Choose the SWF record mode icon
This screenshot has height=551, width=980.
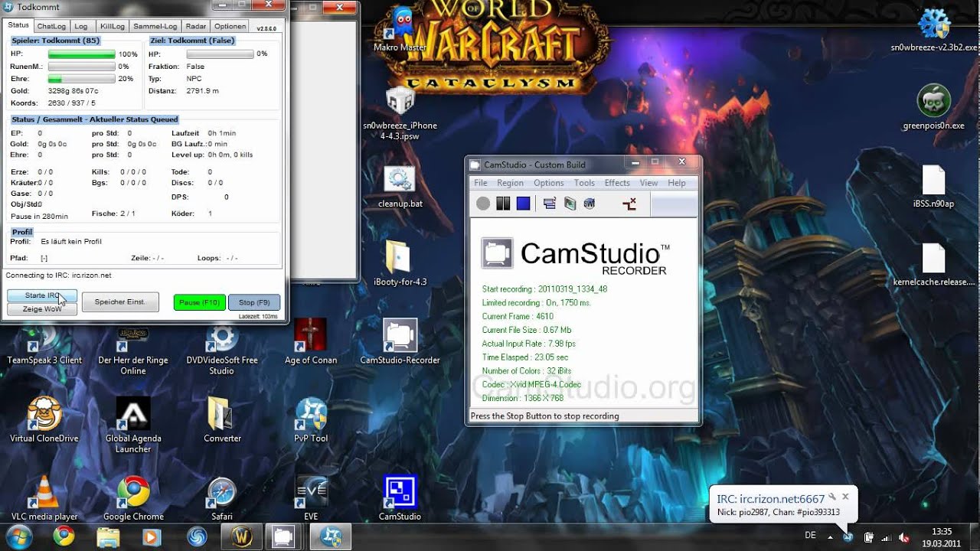589,204
